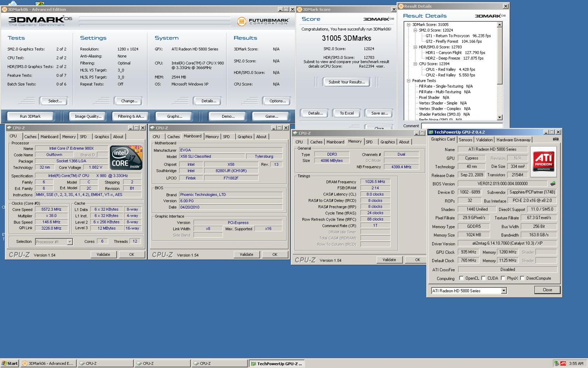Click Validate in the leftmost CPU-Z window

(103, 254)
